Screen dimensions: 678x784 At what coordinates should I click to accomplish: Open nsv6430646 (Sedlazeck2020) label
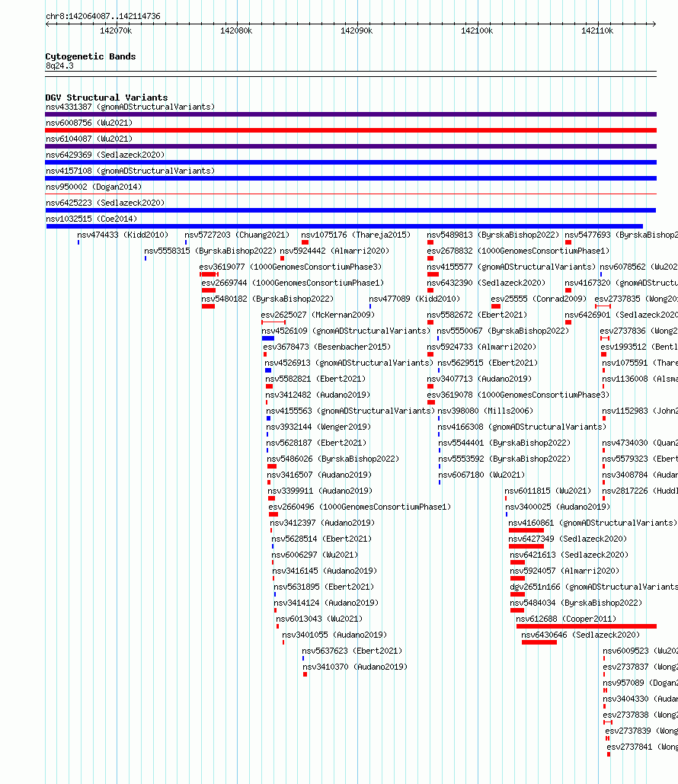[580, 635]
